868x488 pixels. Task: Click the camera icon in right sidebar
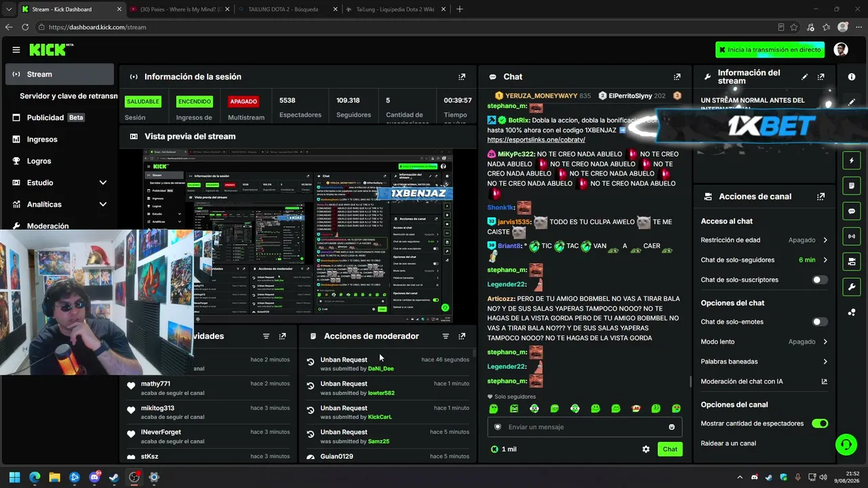click(x=852, y=261)
